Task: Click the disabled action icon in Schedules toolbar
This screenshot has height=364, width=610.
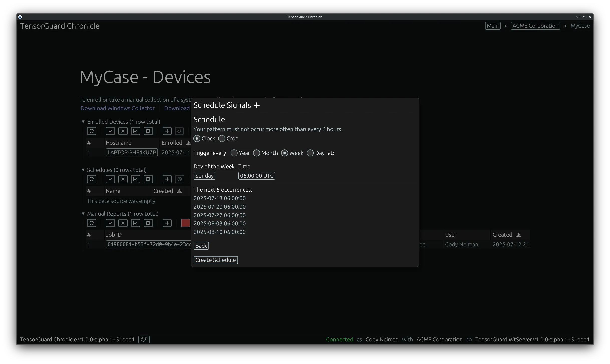Action: click(179, 179)
